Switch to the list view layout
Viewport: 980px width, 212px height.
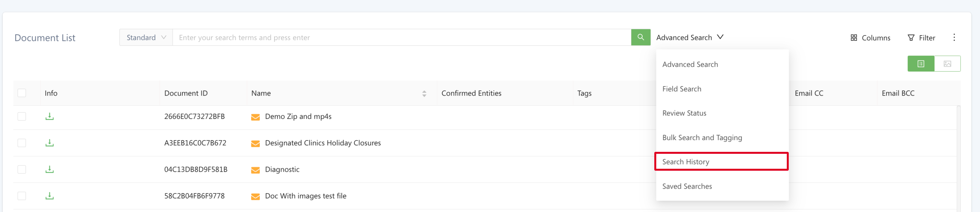point(921,64)
